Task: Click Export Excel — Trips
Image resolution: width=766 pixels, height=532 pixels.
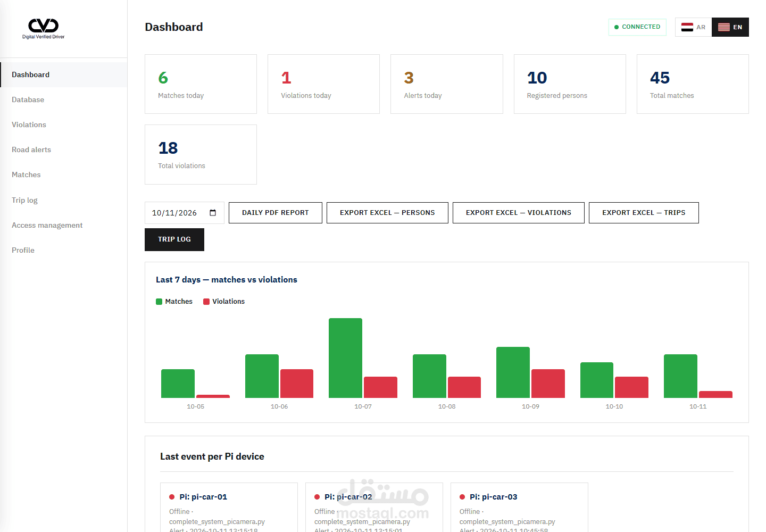Action: point(644,213)
